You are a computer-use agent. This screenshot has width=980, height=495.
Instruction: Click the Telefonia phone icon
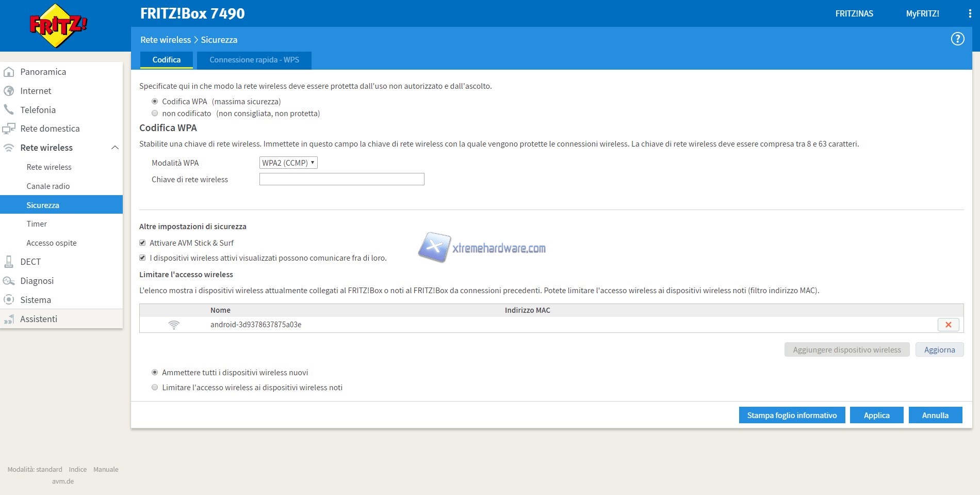click(x=9, y=110)
